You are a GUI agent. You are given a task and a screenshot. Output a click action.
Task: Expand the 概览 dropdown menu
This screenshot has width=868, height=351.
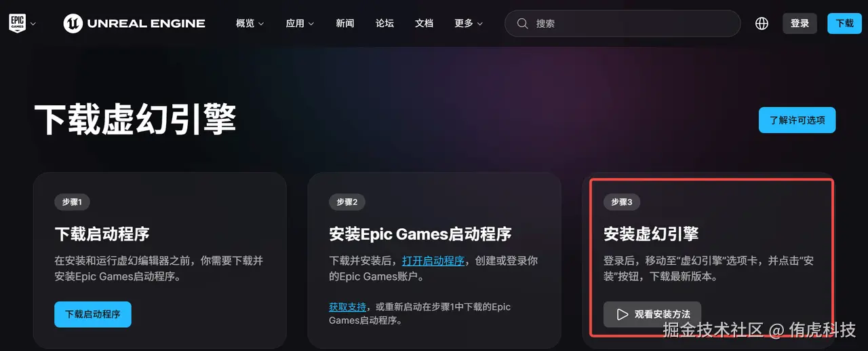click(x=250, y=23)
